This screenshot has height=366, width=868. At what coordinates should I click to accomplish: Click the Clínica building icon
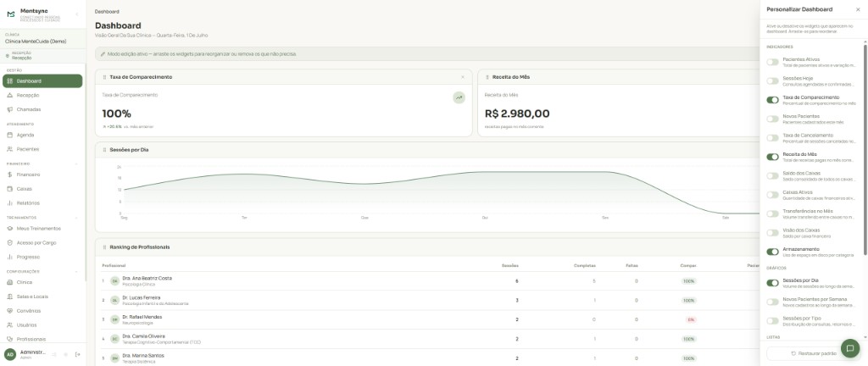tap(10, 282)
